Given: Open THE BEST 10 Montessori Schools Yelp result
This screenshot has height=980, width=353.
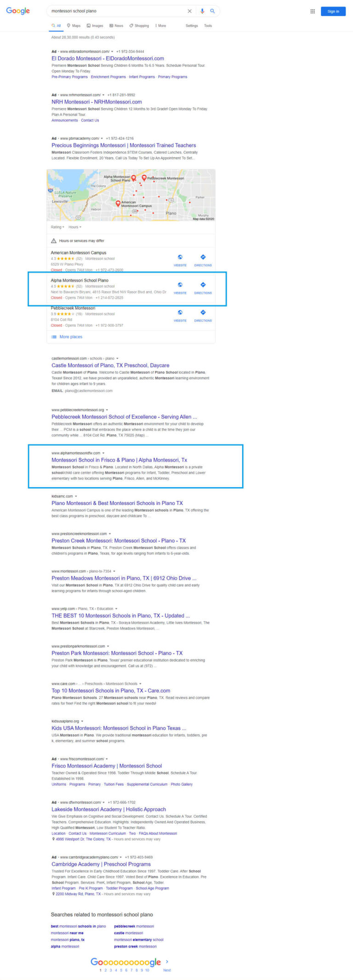Looking at the screenshot, I should tap(121, 616).
